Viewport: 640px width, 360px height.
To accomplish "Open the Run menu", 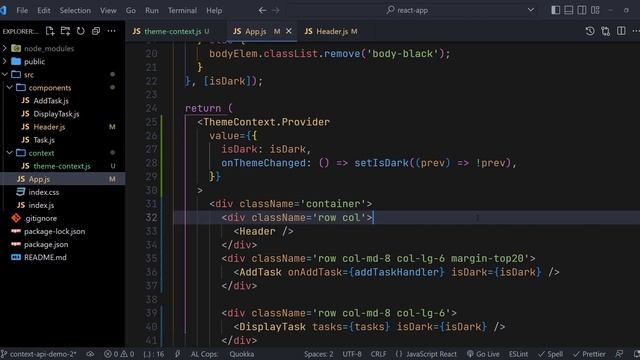I will coord(152,10).
